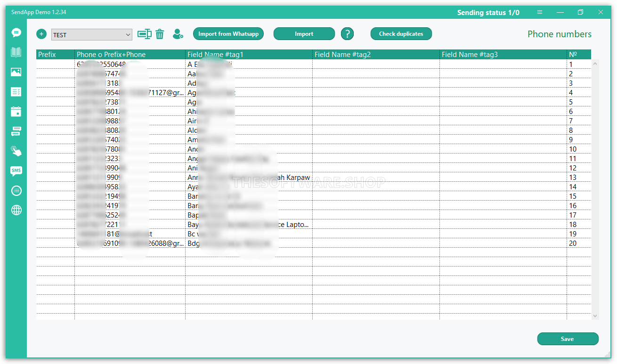The width and height of the screenshot is (617, 364).
Task: Open the contacts book from the sidebar
Action: (x=16, y=52)
